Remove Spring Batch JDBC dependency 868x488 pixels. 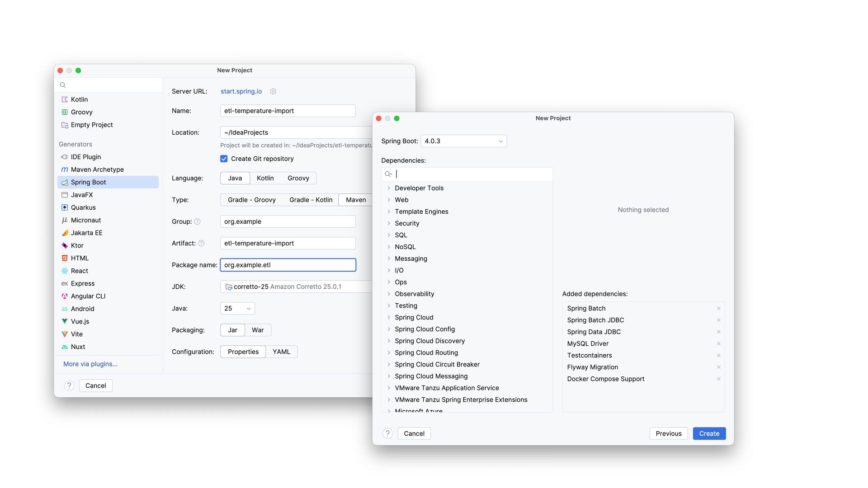coord(718,320)
